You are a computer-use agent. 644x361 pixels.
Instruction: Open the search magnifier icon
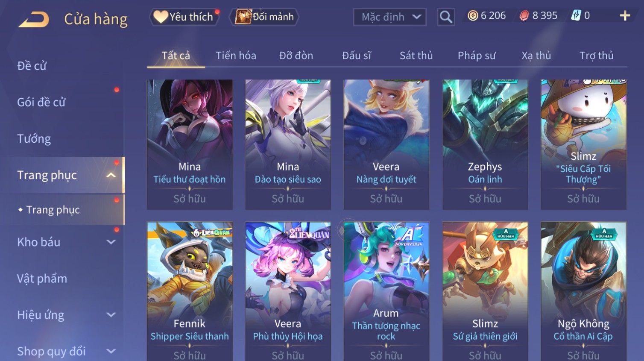tap(446, 17)
